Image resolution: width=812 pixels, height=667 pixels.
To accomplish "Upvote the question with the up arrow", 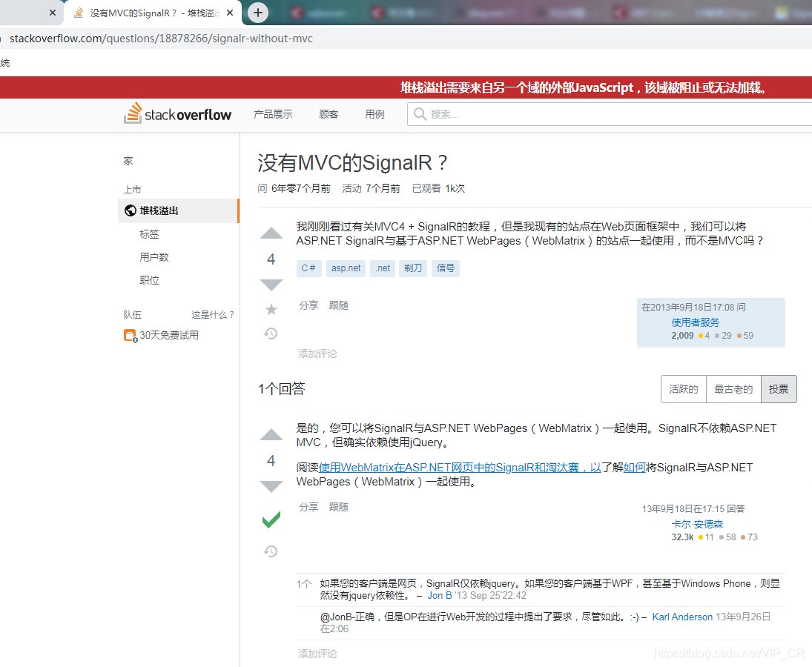I will 271,233.
